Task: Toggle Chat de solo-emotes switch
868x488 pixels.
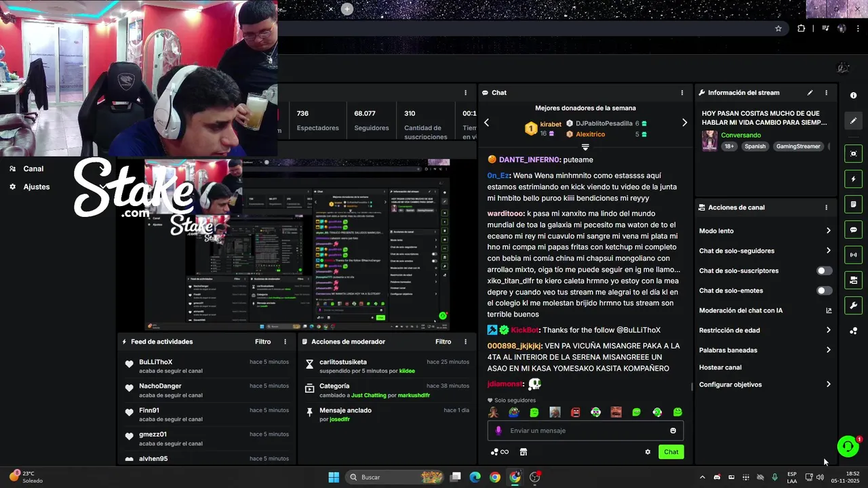Action: (x=824, y=291)
